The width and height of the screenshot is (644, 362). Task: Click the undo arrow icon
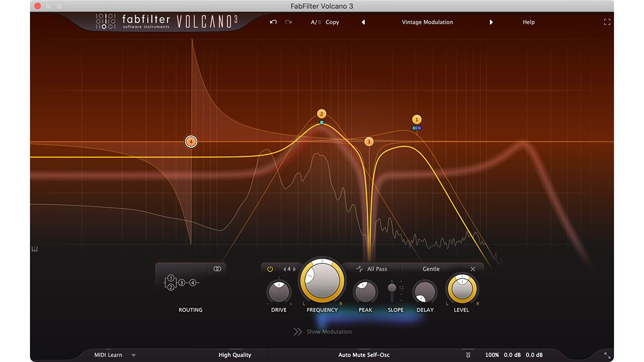point(273,22)
